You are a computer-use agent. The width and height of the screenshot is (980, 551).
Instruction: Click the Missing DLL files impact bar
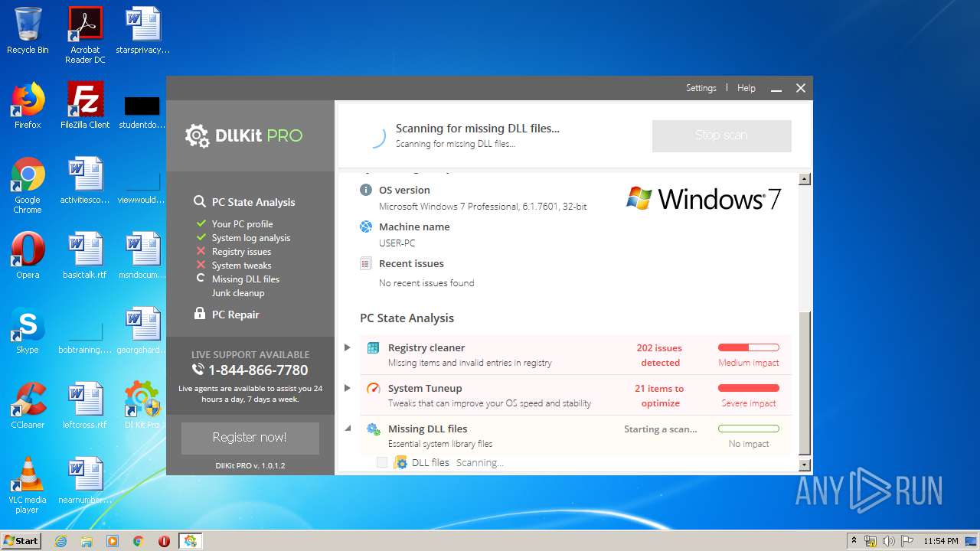point(748,429)
